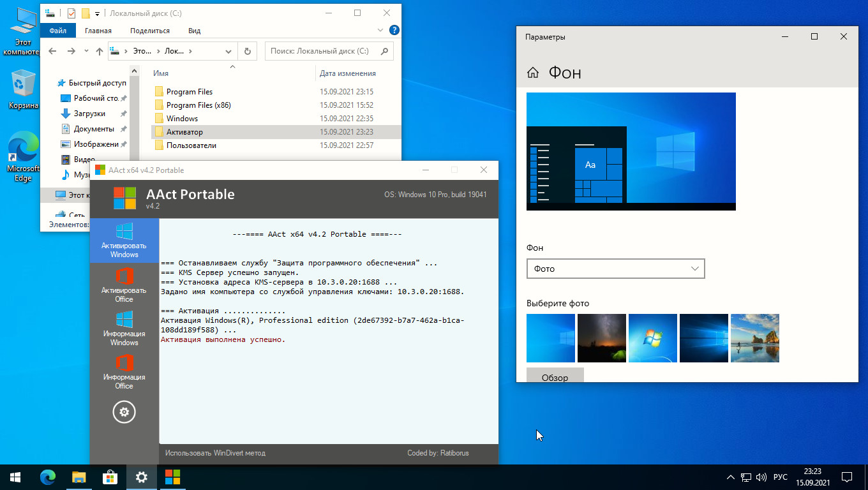The width and height of the screenshot is (868, 490).
Task: Expand the Explorer ribbon chevron
Action: coord(380,30)
